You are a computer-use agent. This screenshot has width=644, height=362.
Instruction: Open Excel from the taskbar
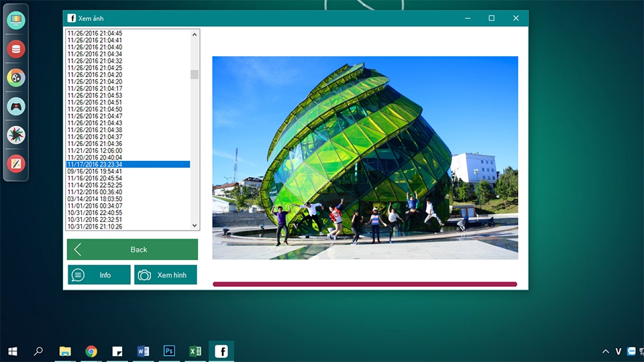click(195, 351)
